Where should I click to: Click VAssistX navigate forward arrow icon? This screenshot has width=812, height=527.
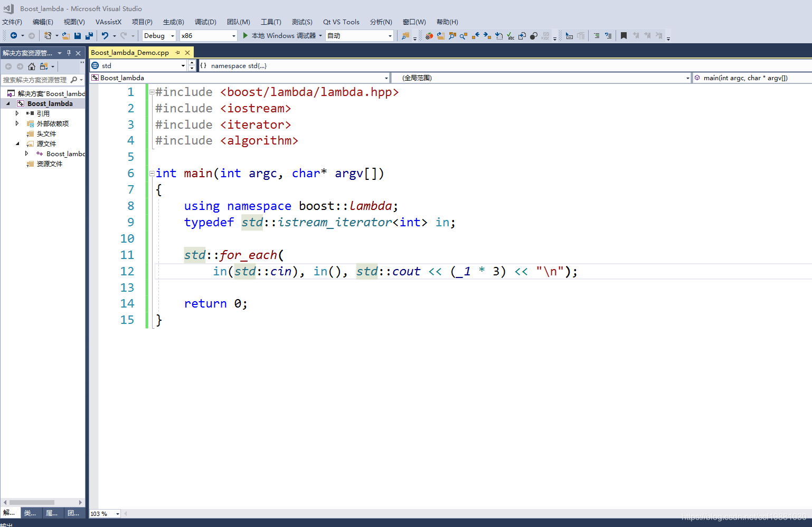pos(487,36)
